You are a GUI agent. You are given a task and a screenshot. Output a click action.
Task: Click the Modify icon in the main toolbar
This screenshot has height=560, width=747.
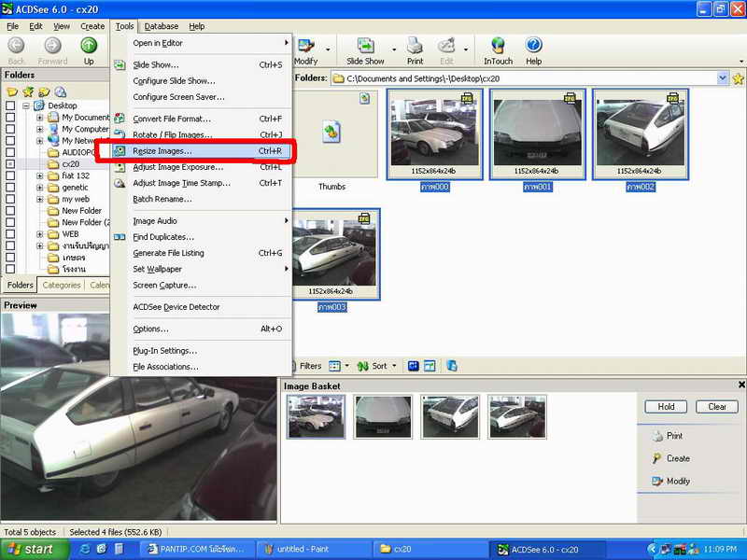pos(305,46)
